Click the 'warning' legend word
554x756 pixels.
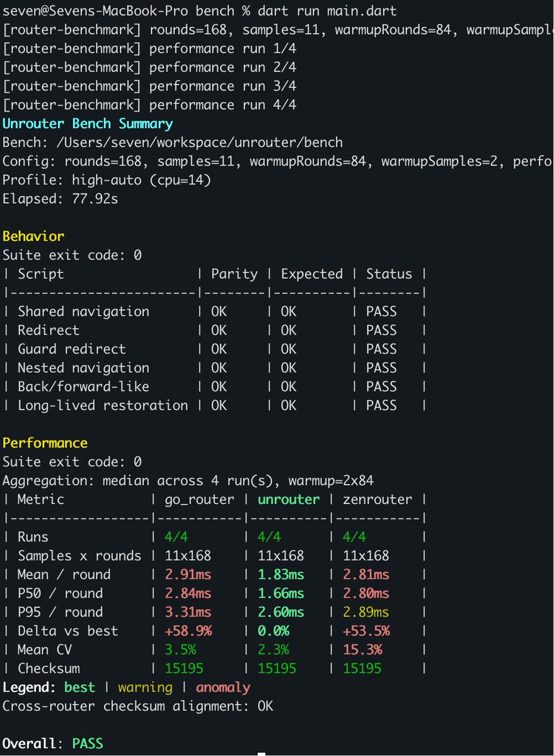(x=145, y=687)
